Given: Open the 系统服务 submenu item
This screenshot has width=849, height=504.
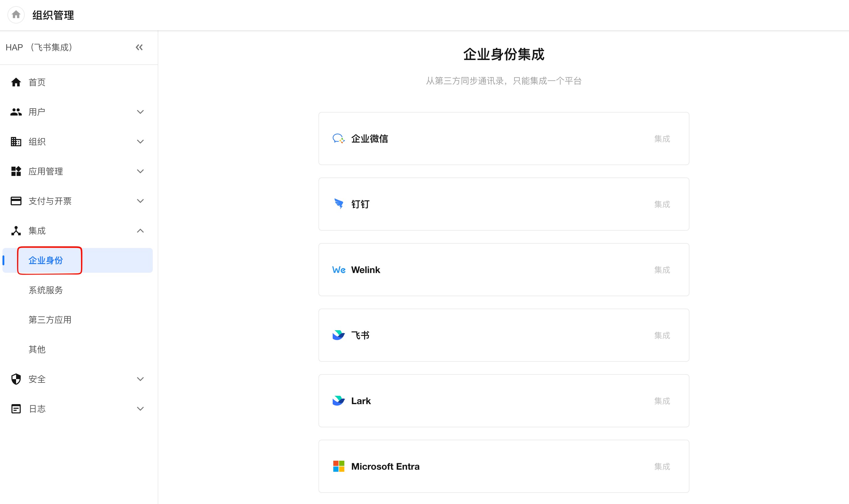Looking at the screenshot, I should coord(46,290).
